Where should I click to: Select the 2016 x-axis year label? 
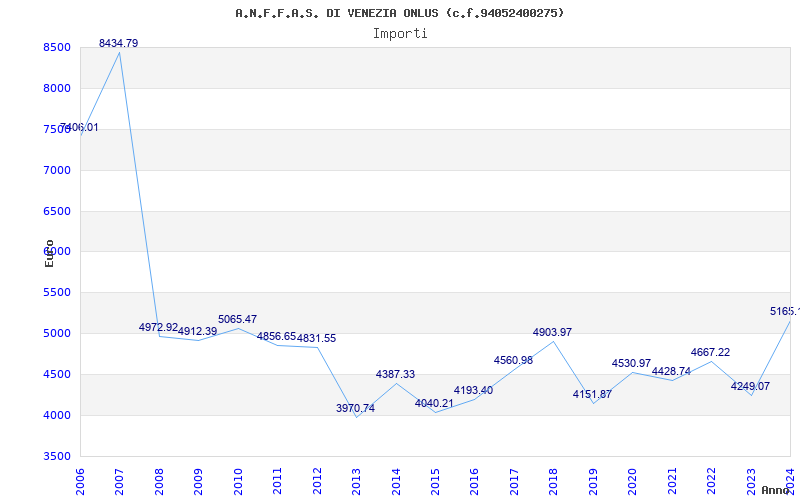(474, 482)
